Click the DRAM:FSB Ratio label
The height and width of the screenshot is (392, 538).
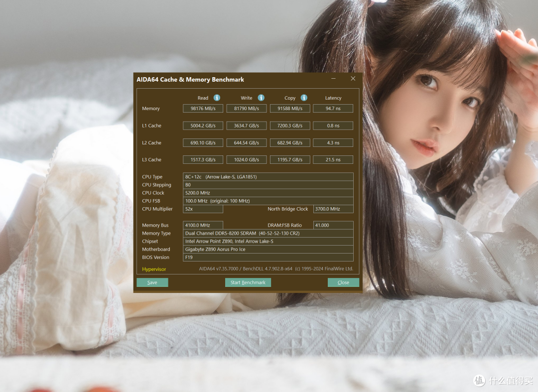(x=285, y=225)
